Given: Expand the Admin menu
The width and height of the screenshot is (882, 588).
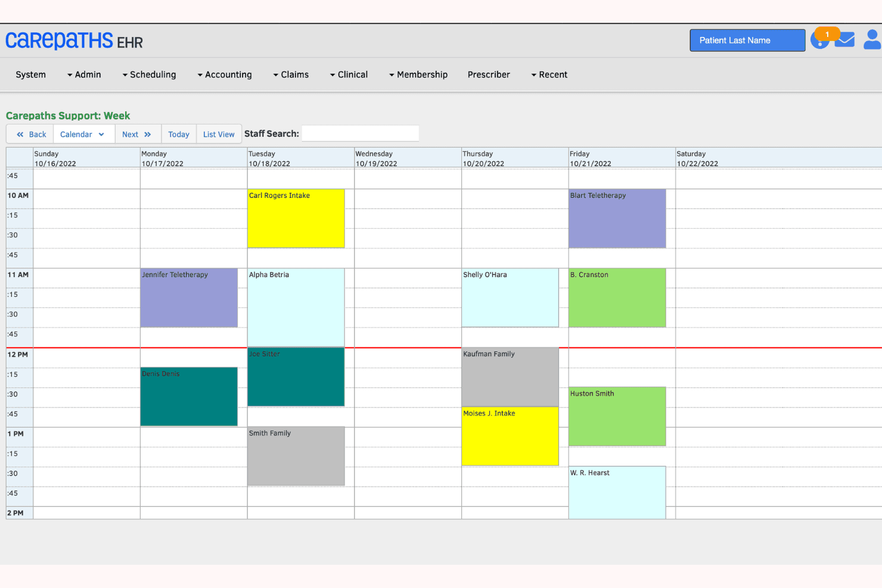Looking at the screenshot, I should pos(84,74).
